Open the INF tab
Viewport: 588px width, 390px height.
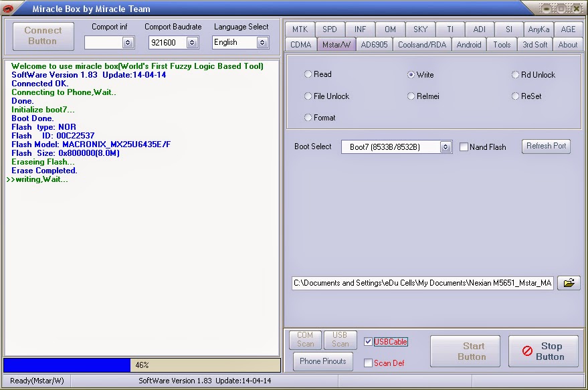360,29
